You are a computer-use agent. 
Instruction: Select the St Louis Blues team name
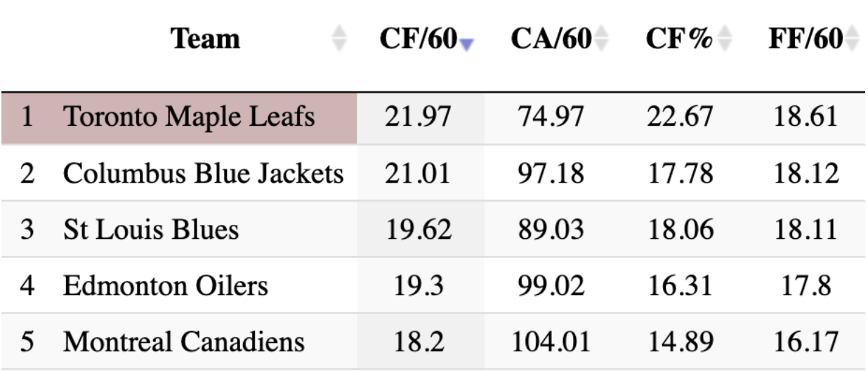(150, 230)
